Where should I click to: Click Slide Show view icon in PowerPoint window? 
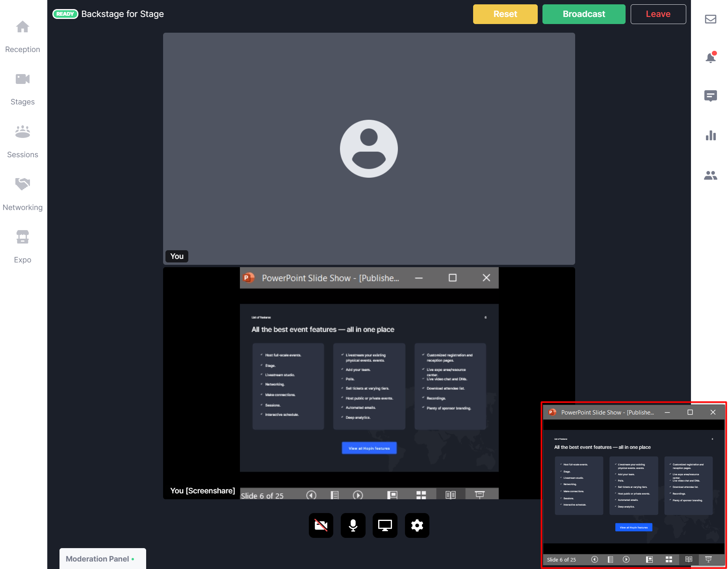click(x=708, y=560)
